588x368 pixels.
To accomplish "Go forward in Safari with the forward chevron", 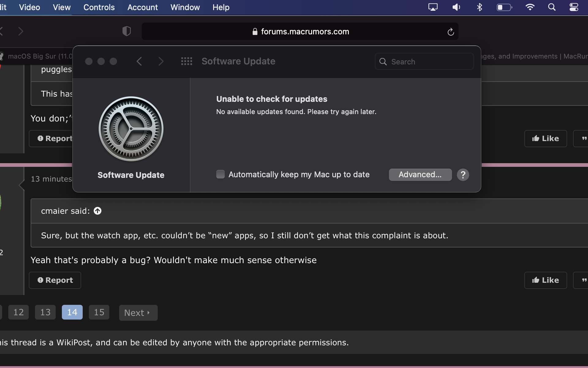I will pos(21,31).
